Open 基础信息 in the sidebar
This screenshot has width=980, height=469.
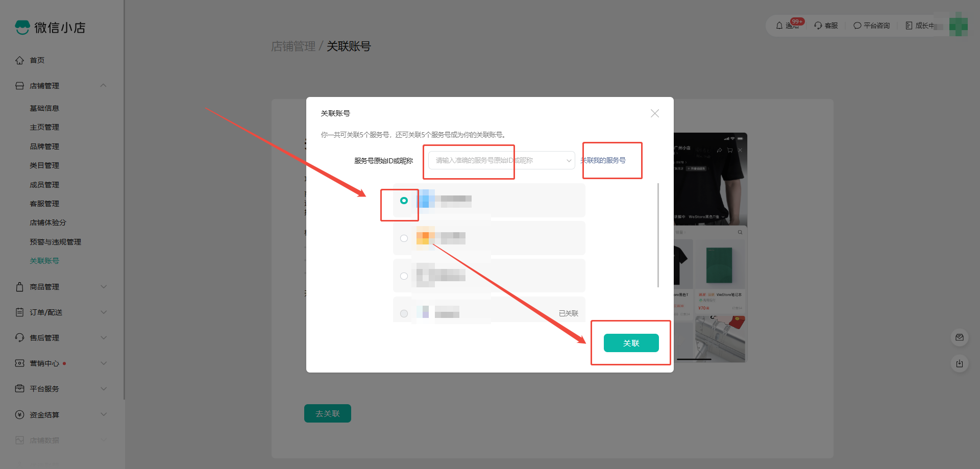pyautogui.click(x=44, y=108)
